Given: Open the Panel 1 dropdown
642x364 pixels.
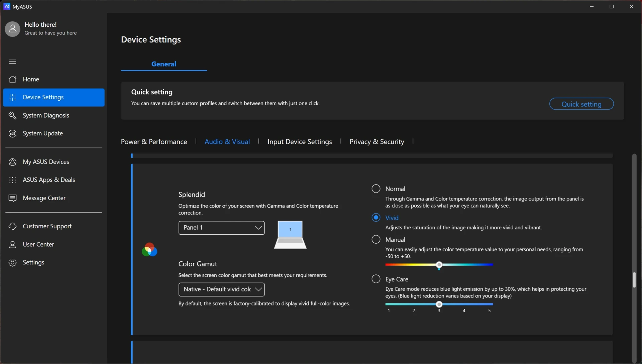Looking at the screenshot, I should click(221, 228).
